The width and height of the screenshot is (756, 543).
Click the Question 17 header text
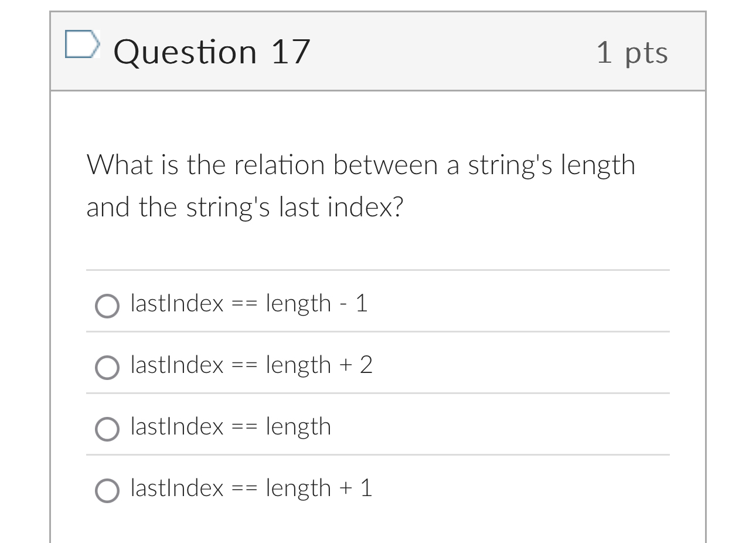tap(212, 52)
